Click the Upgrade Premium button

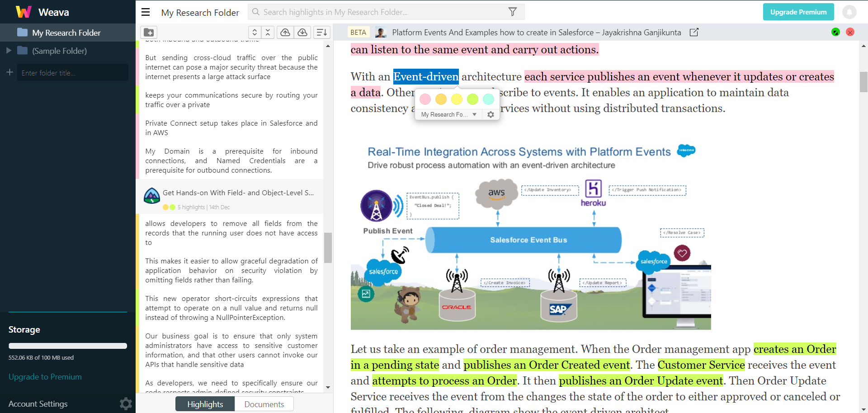tap(798, 12)
